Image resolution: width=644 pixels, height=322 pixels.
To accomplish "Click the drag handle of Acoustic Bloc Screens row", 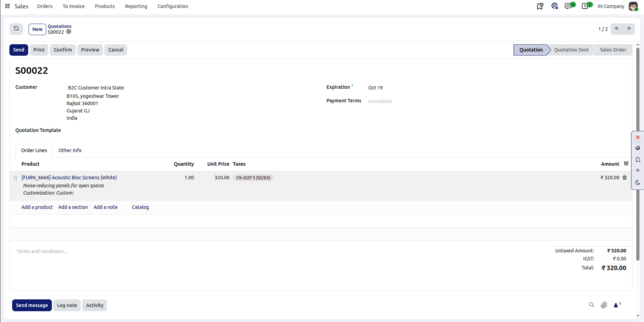I will 15,178.
